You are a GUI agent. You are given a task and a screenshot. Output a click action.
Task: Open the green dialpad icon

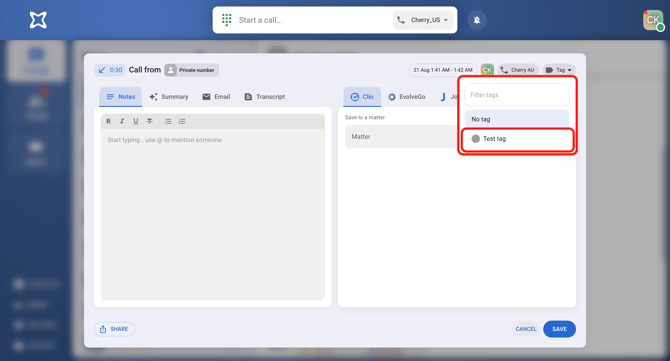coord(226,20)
